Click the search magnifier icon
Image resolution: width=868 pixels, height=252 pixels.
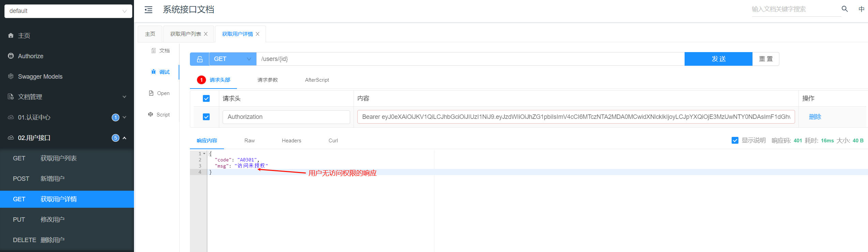(844, 9)
